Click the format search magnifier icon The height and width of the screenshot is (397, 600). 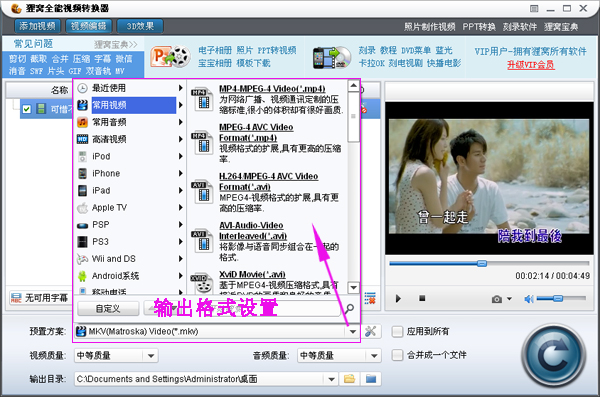(x=349, y=309)
